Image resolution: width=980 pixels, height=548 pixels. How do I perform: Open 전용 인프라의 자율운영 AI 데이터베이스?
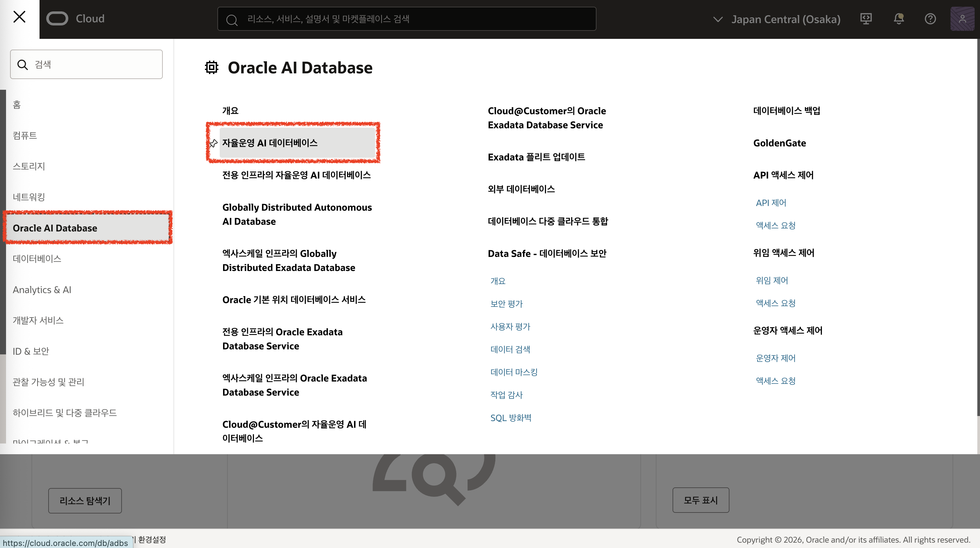[x=296, y=175]
